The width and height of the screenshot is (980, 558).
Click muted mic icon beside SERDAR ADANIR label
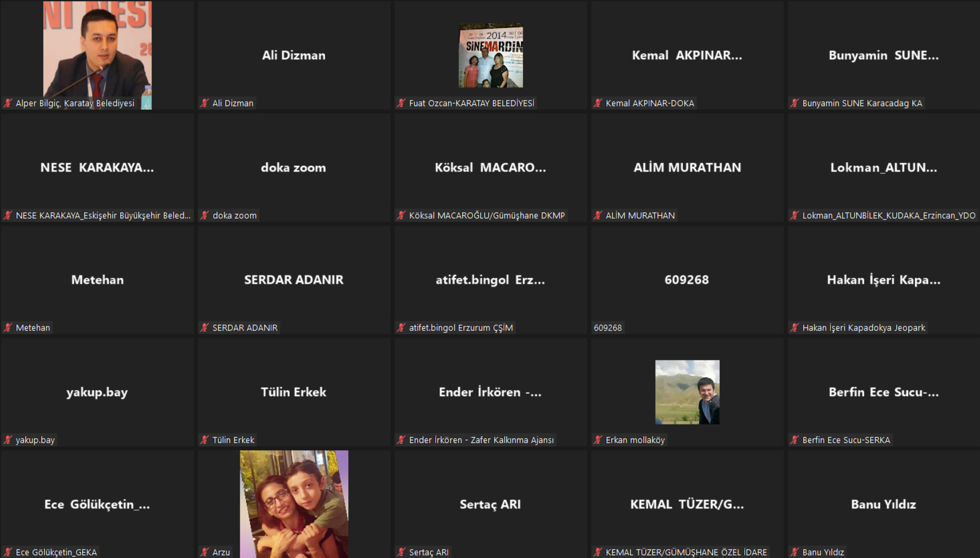205,328
